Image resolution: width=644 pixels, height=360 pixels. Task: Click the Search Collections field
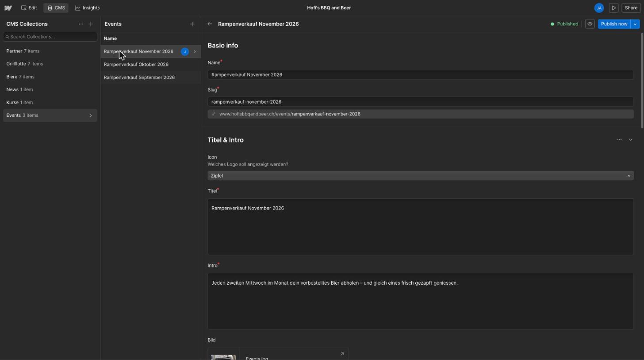tap(50, 37)
